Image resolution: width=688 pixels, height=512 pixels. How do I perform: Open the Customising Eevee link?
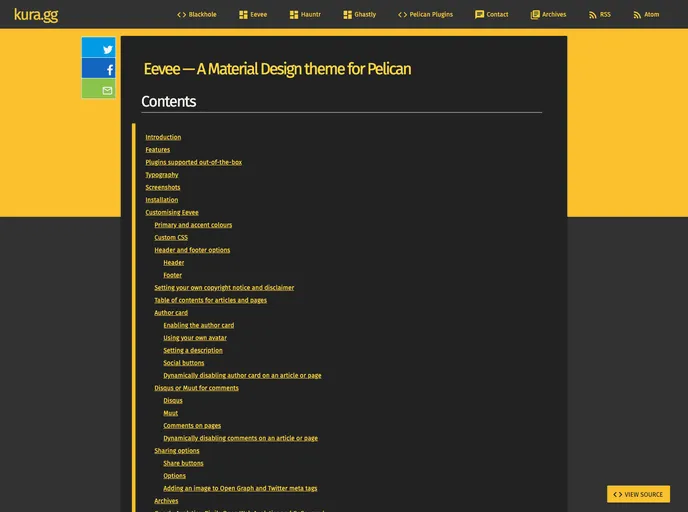point(172,212)
